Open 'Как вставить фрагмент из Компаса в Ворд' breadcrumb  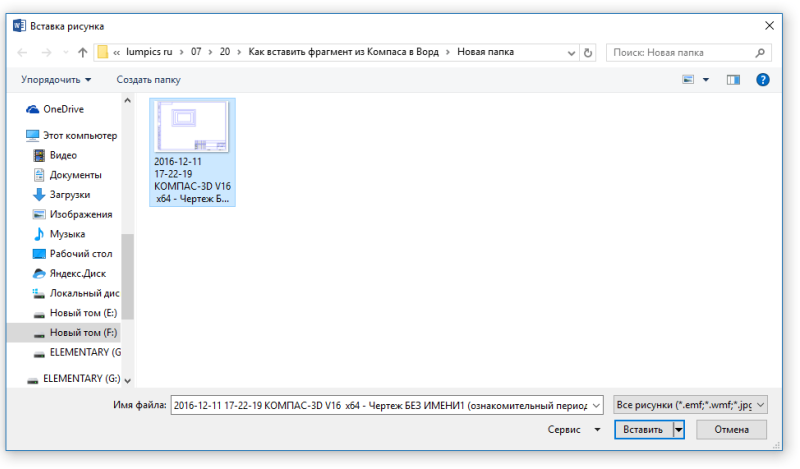point(343,52)
